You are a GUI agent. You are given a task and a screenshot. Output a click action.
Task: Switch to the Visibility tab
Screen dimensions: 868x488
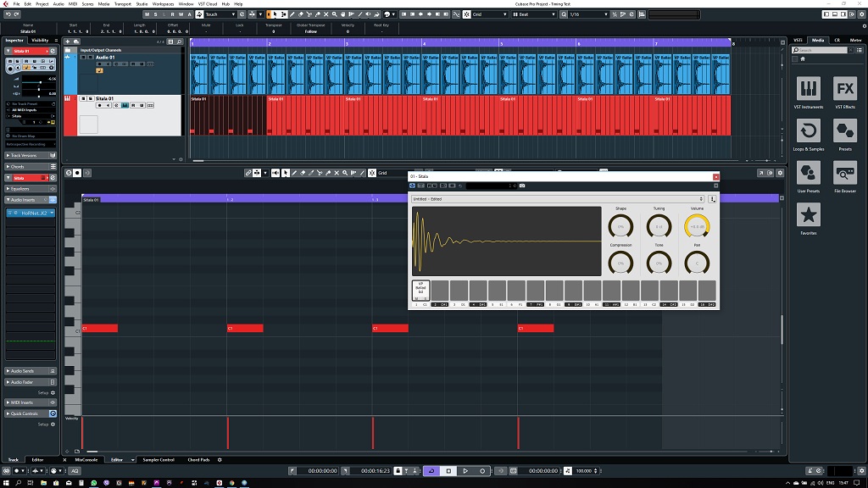[x=40, y=41]
